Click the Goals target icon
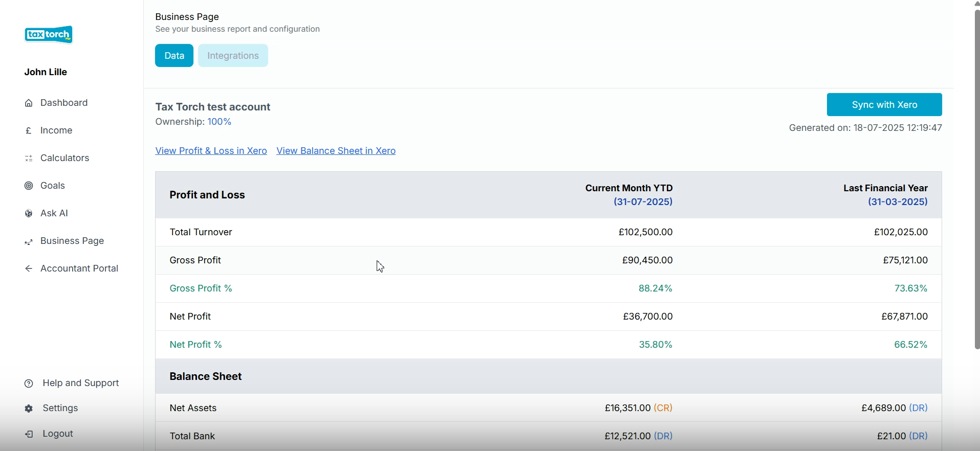The height and width of the screenshot is (451, 980). [29, 186]
